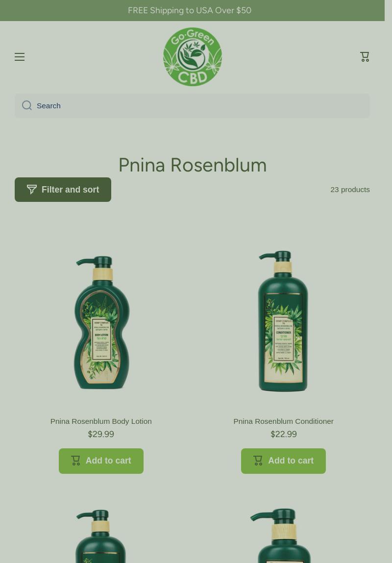Add Pnina Rosenblum Body Lotion to cart
The width and height of the screenshot is (392, 563).
(101, 461)
